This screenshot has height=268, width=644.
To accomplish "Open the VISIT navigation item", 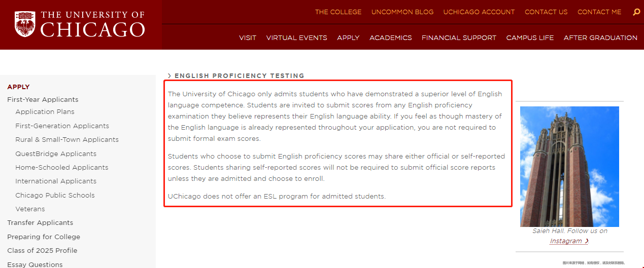I will click(248, 37).
